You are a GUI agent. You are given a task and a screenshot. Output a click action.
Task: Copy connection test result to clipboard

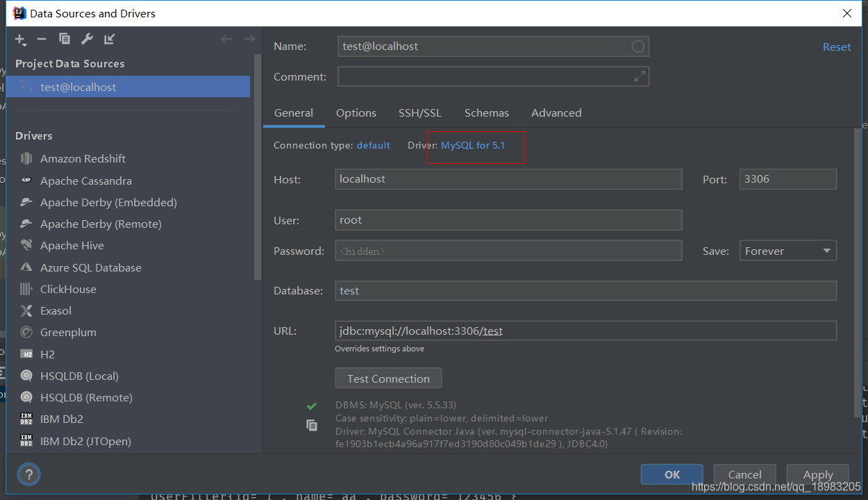point(312,425)
